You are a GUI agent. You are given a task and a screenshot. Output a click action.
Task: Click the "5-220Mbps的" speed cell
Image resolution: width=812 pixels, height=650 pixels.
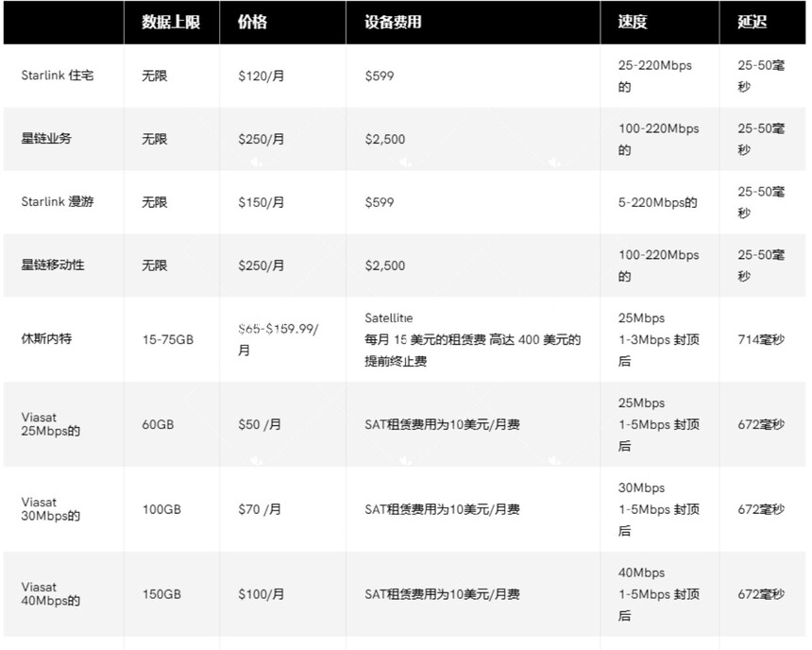(x=657, y=203)
